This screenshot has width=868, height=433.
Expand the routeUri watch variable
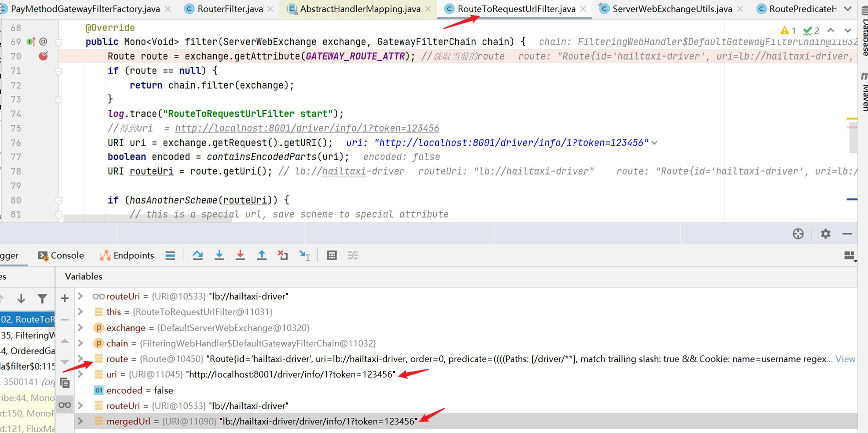(x=80, y=296)
